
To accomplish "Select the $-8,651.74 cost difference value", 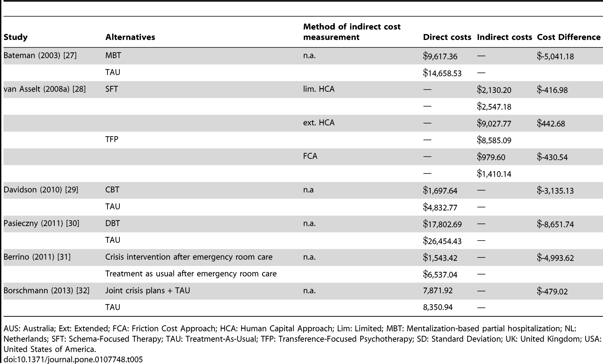I will [x=555, y=224].
